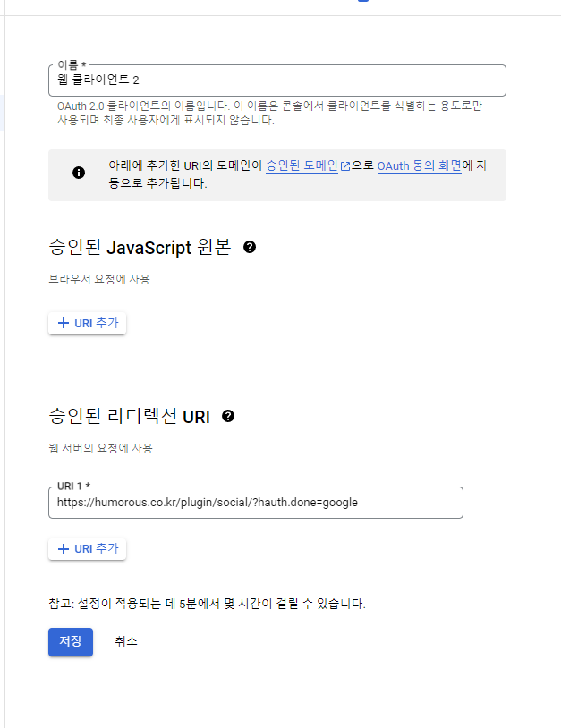Click the external link icon after 승인된 도메인
Viewport: 561px width, 728px height.
tap(345, 166)
